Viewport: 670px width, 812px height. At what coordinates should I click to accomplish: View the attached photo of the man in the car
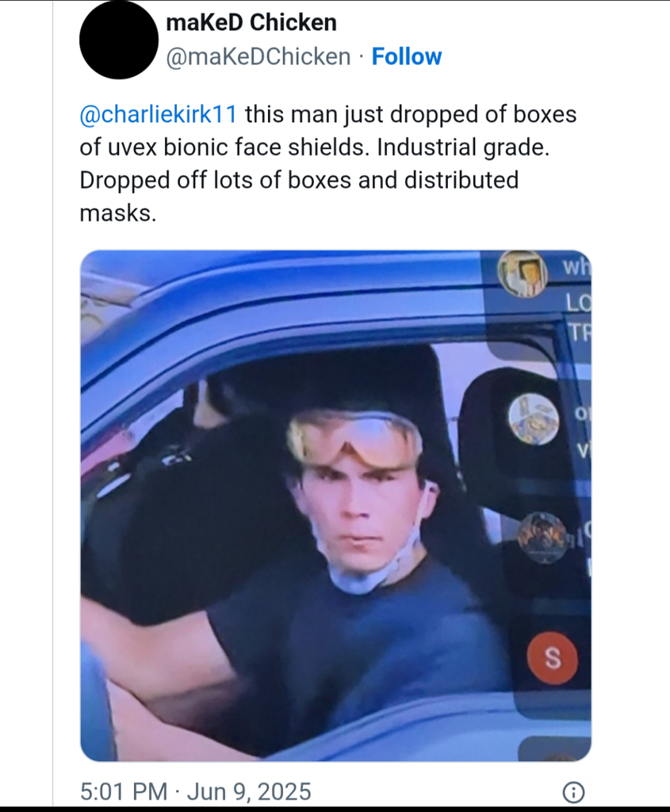click(x=335, y=505)
